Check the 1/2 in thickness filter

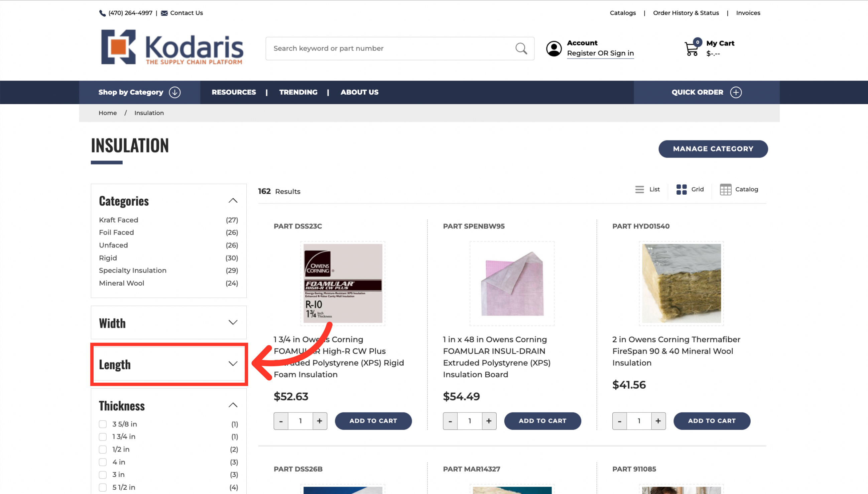coord(103,449)
